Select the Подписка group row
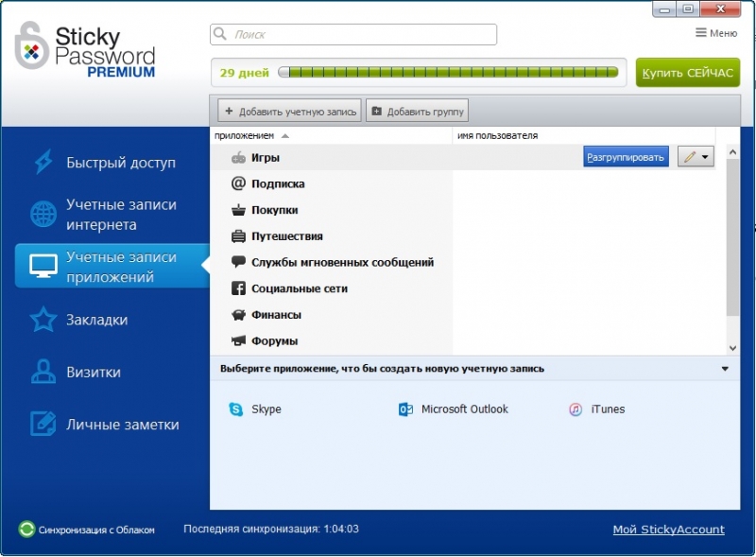This screenshot has width=756, height=557. point(462,183)
